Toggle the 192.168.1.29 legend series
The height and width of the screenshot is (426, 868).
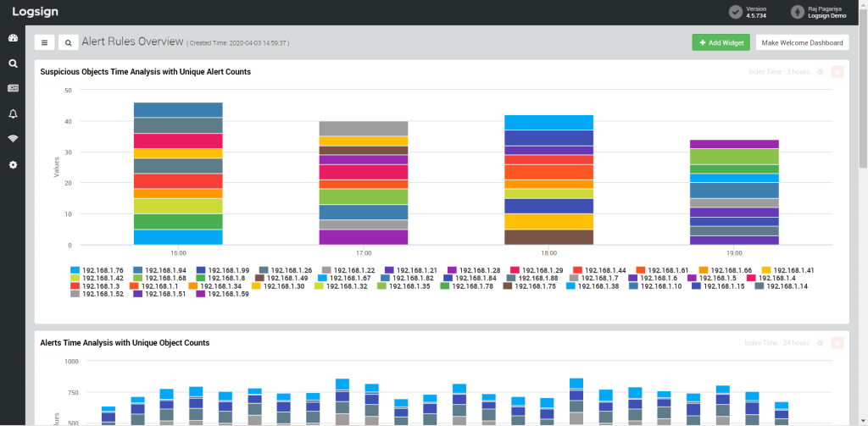click(x=538, y=270)
